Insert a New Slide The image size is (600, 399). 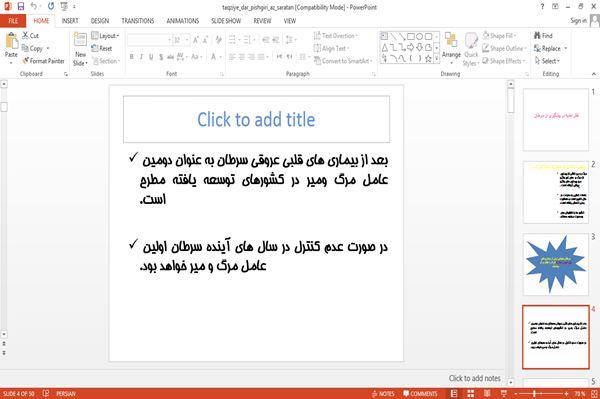tap(80, 50)
